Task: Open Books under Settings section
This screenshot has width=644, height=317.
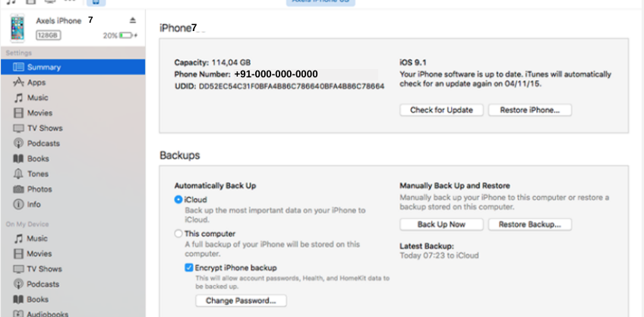Action: click(38, 158)
